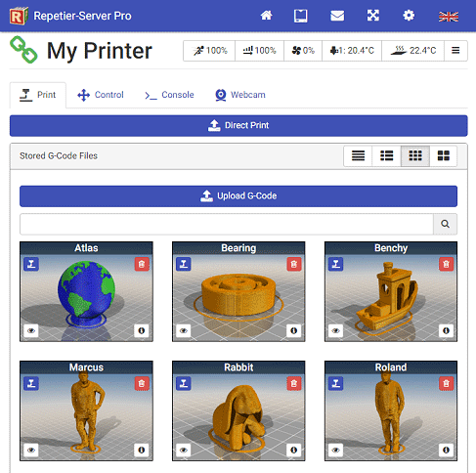Image resolution: width=476 pixels, height=473 pixels.
Task: Select the compact list view
Action: [x=358, y=155]
